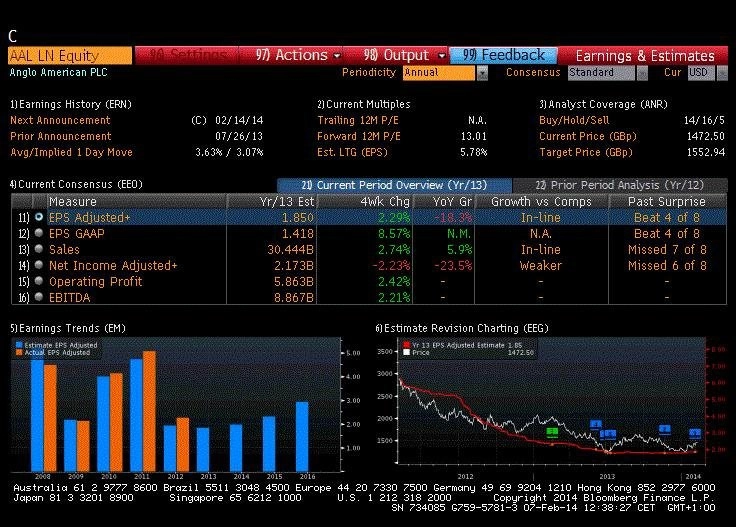Open Earnings History (ERN) link

coord(71,104)
